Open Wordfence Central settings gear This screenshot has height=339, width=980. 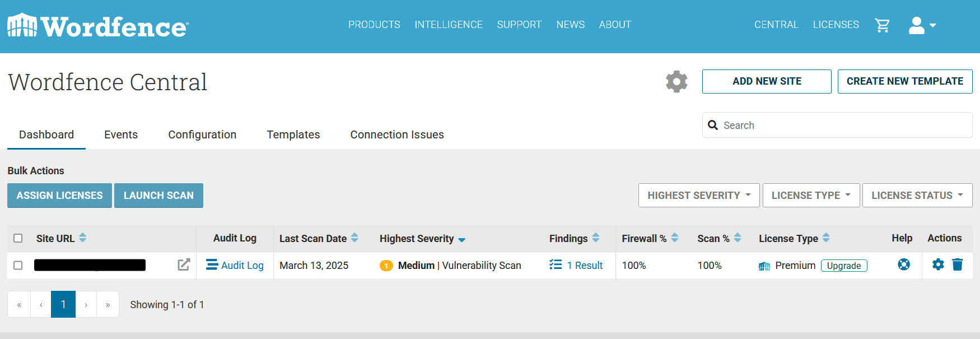[676, 82]
